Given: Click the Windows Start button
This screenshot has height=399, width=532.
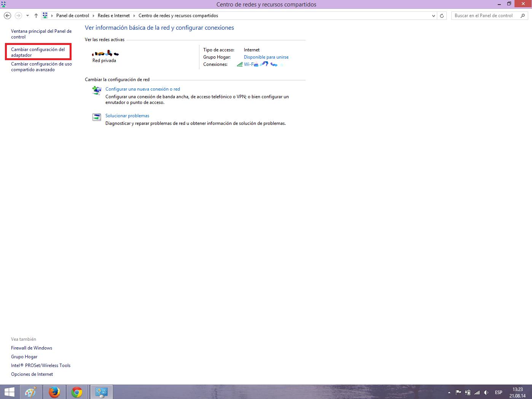Looking at the screenshot, I should click(9, 392).
